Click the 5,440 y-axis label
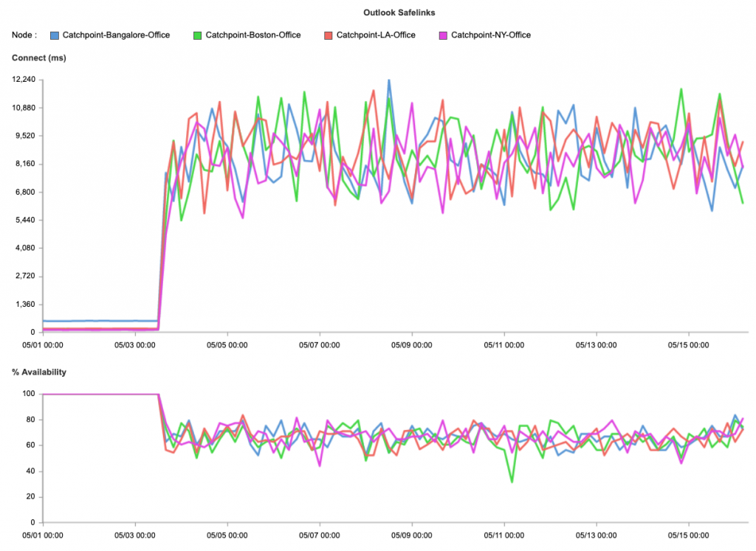Viewport: 756px width, 551px height. click(x=26, y=220)
